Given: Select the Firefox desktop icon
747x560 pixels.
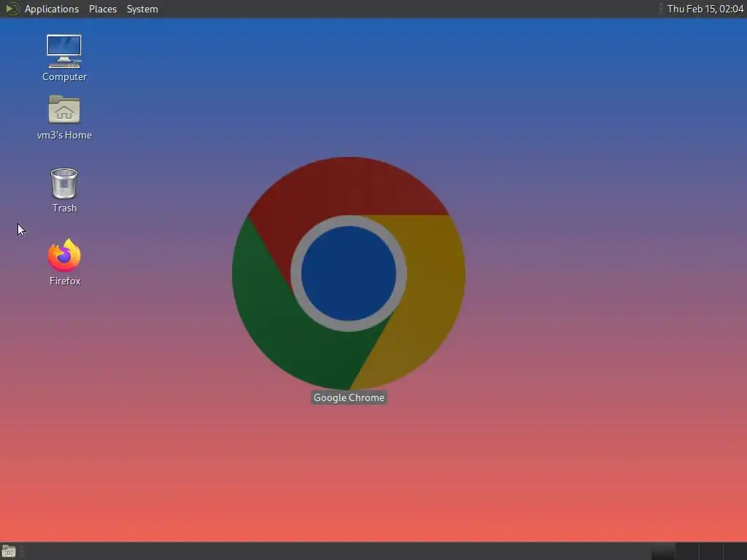Looking at the screenshot, I should pyautogui.click(x=64, y=256).
